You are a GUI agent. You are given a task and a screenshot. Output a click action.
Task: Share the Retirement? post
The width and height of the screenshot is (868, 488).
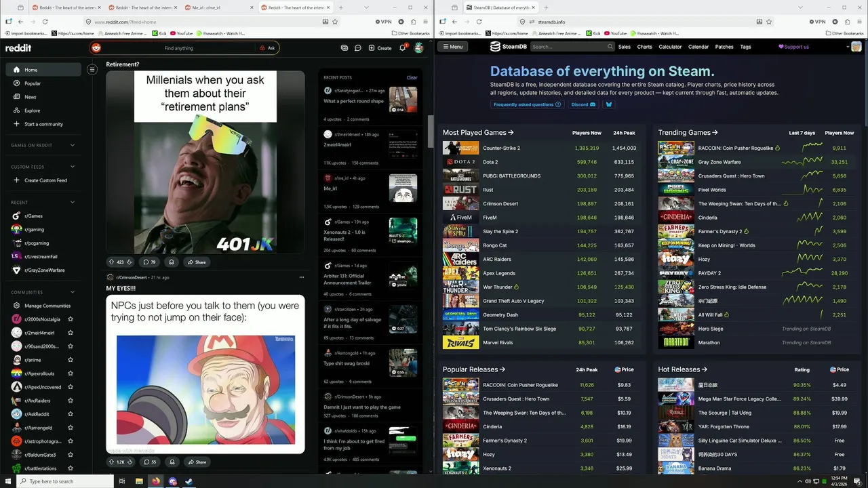coord(197,262)
